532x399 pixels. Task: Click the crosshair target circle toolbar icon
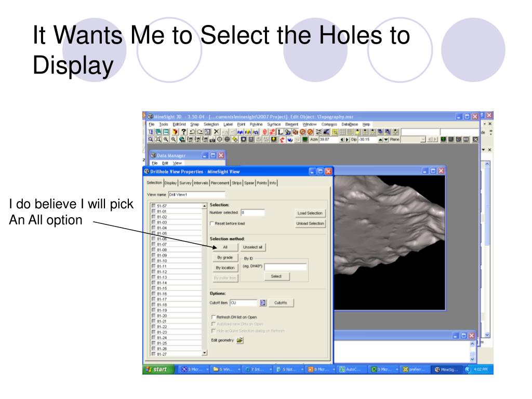220,139
